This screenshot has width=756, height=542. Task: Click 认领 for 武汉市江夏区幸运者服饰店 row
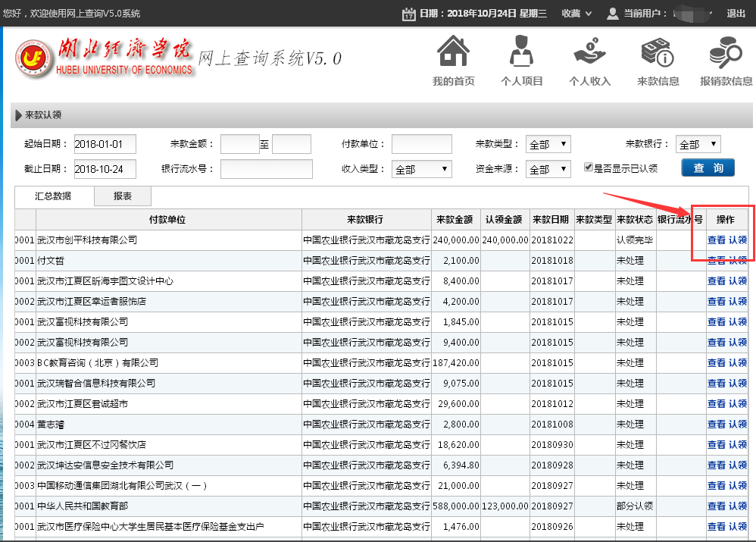[737, 301]
